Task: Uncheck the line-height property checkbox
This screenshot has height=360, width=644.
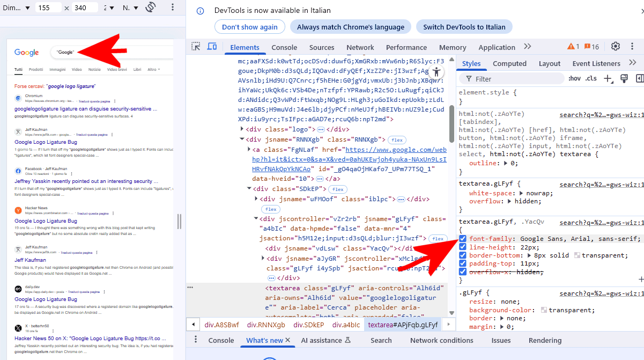Action: 463,247
